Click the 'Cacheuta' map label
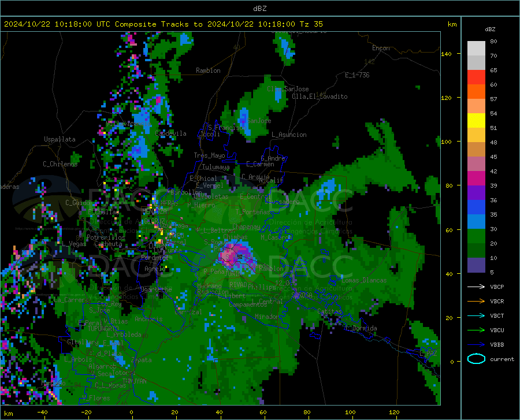Viewport: 520px width, 420px height. pyautogui.click(x=108, y=244)
